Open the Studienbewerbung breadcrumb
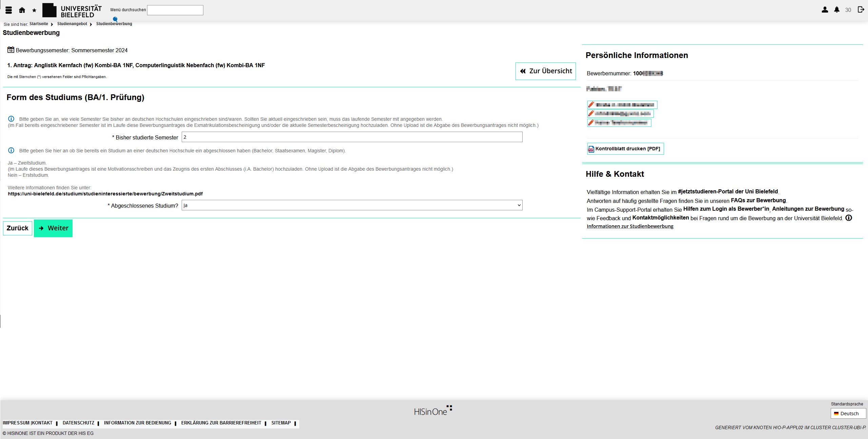The image size is (868, 439). [x=114, y=24]
